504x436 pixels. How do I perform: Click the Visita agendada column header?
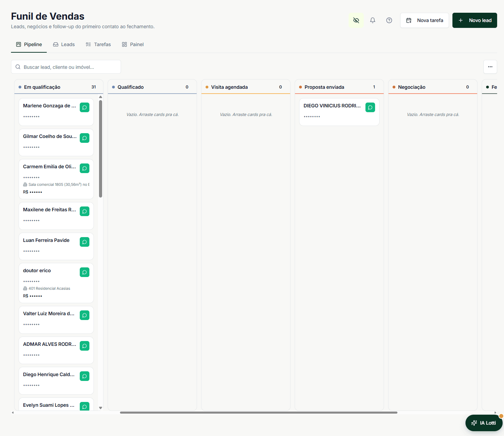tap(245, 87)
